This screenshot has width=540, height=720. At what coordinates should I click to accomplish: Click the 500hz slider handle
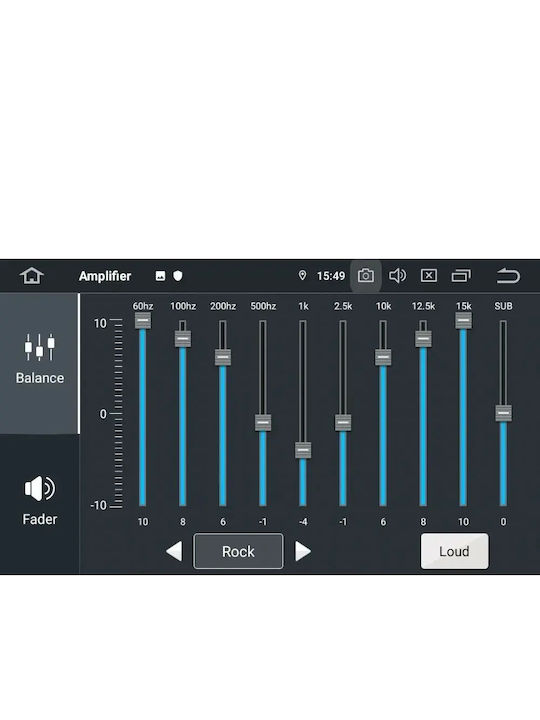click(263, 422)
